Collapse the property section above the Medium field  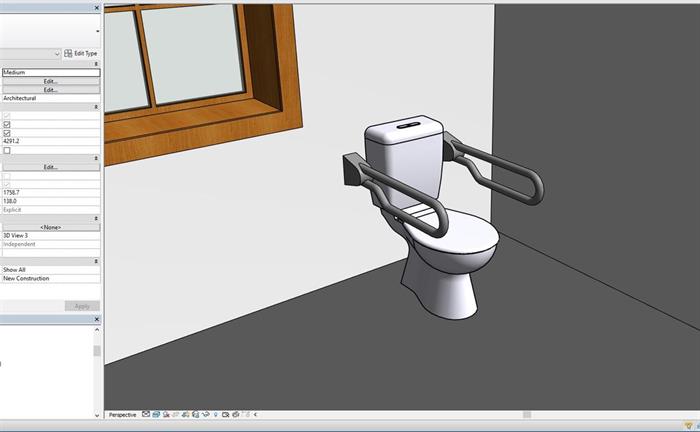[x=97, y=64]
